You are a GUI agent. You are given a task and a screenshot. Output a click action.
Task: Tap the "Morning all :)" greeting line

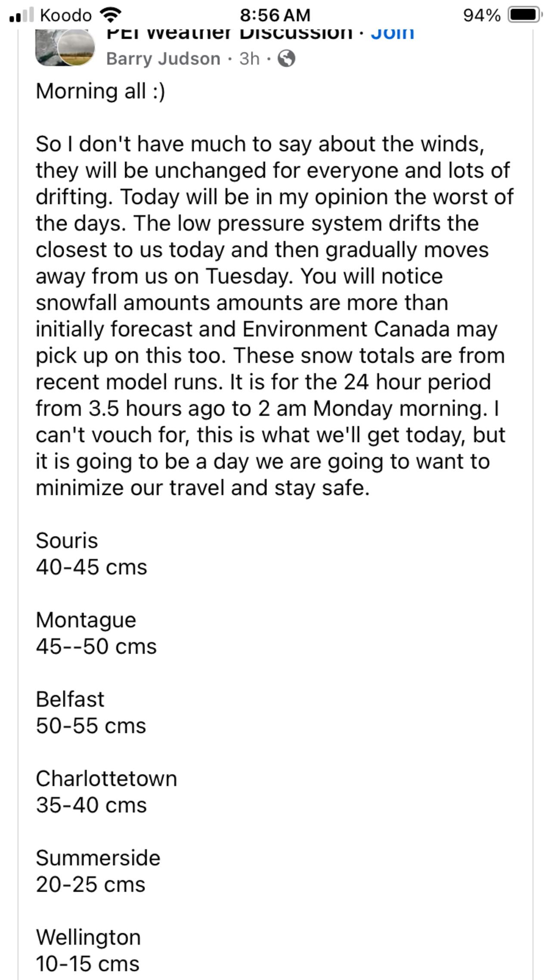(100, 91)
